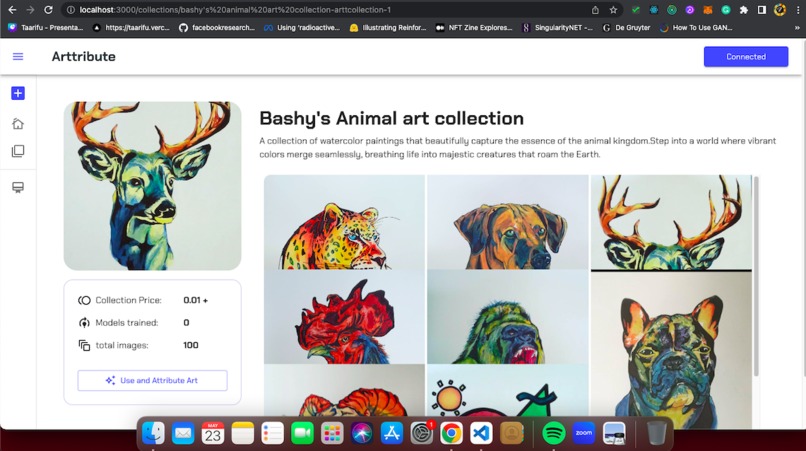Open the De Gruyter bookmark
Image resolution: width=806 pixels, height=451 pixels.
pyautogui.click(x=626, y=28)
